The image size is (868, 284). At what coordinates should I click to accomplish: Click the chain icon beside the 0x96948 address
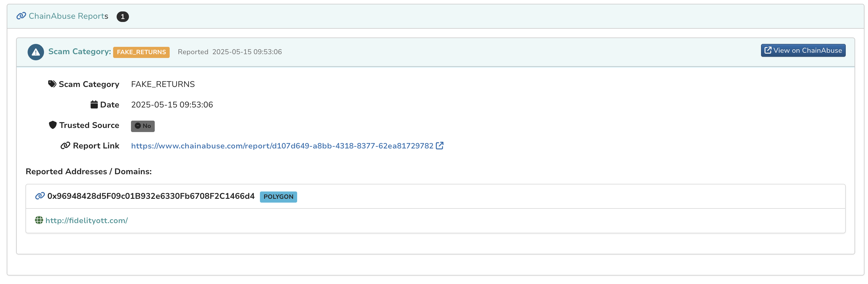coord(40,196)
